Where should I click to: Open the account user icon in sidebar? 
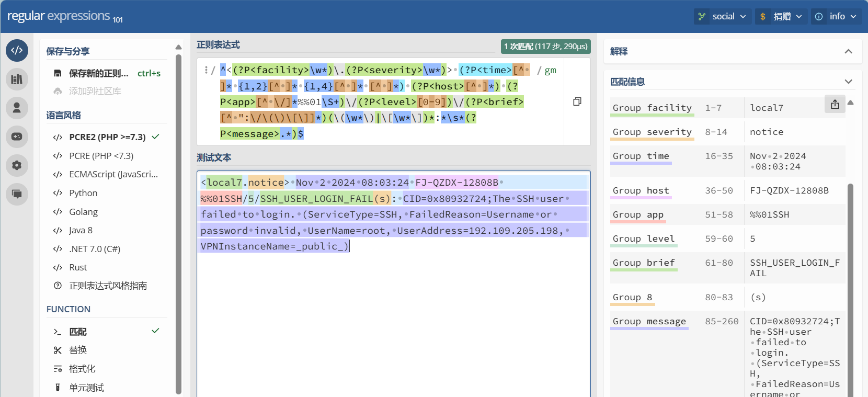pos(17,108)
